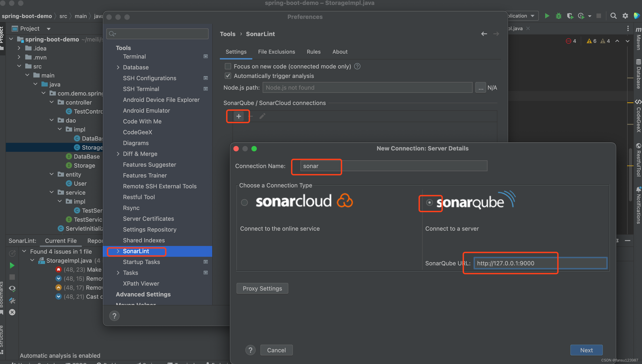Click the Run with Coverage icon
This screenshot has height=364, width=642.
coord(570,16)
